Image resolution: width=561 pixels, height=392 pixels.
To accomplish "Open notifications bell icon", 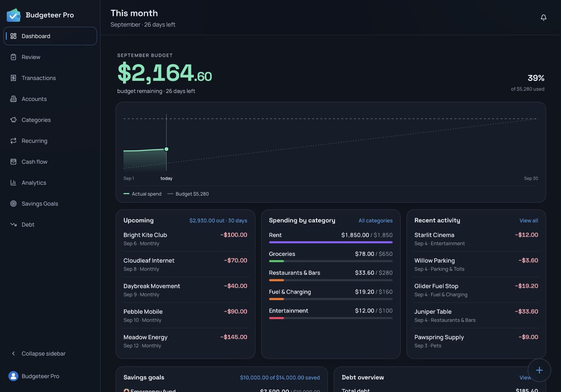I will pyautogui.click(x=543, y=18).
